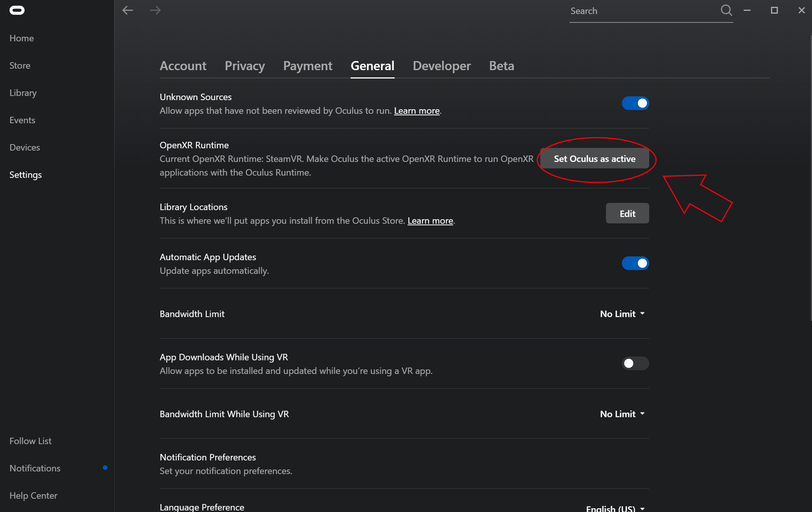Screen dimensions: 812x512
Task: Open Notifications in the sidebar
Action: pyautogui.click(x=35, y=468)
